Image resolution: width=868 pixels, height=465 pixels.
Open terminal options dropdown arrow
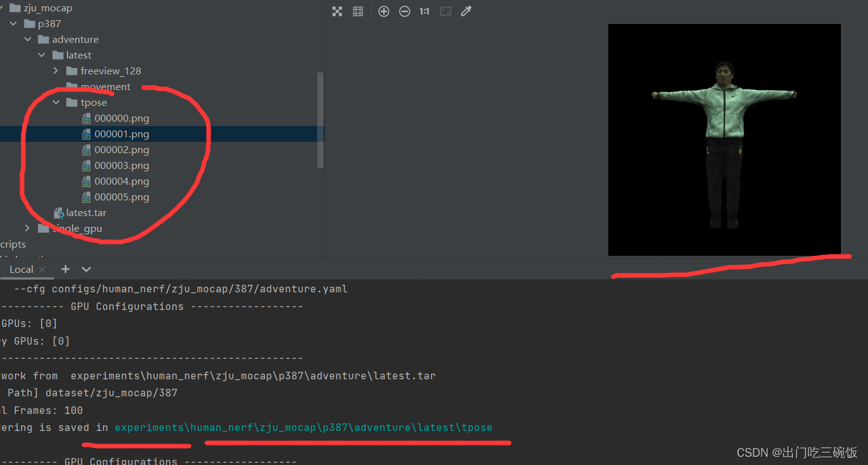coord(86,269)
